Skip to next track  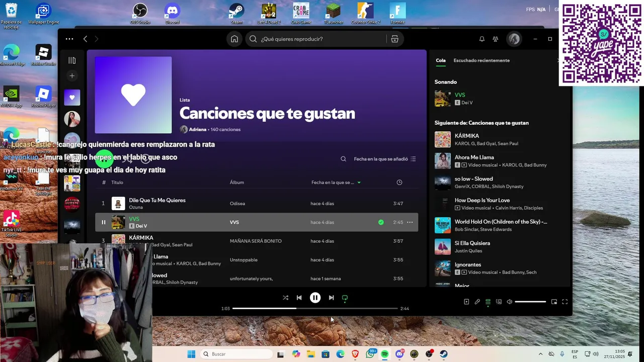[331, 298]
